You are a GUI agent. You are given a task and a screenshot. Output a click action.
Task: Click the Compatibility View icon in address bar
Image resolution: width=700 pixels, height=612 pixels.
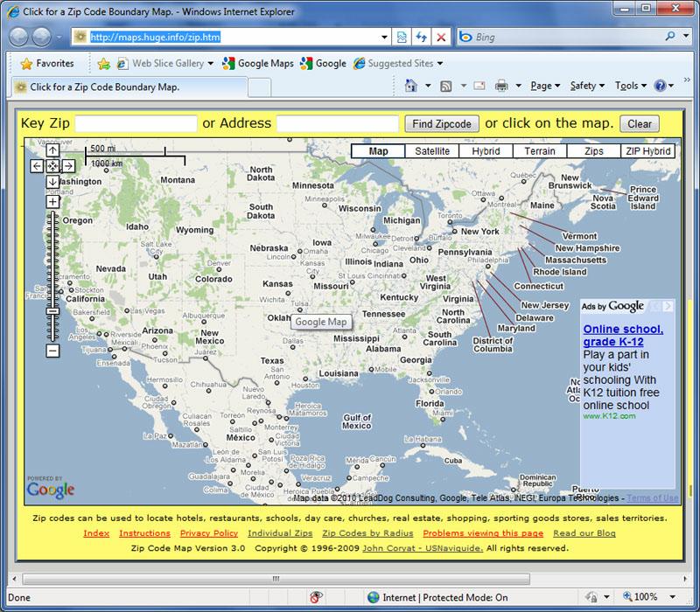[x=402, y=37]
